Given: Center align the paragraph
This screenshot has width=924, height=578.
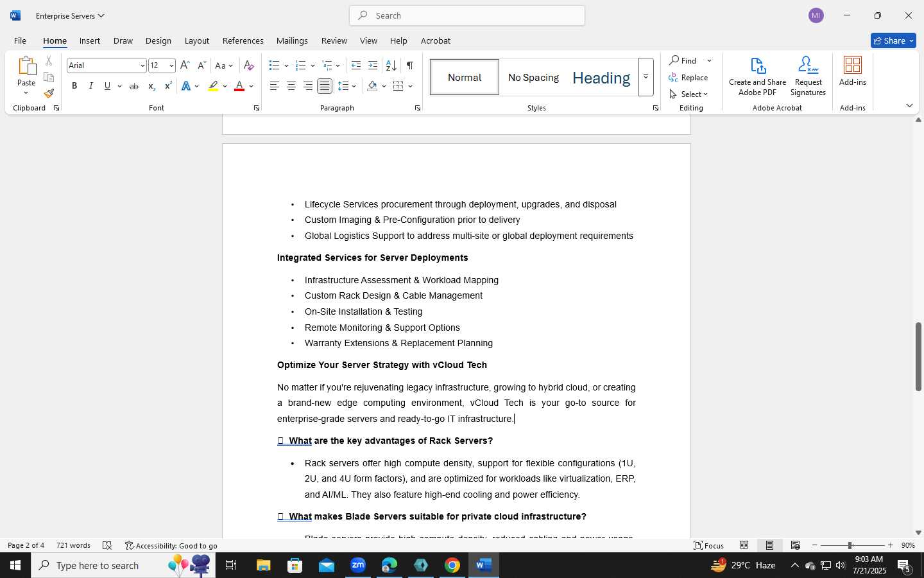Looking at the screenshot, I should click(x=291, y=86).
